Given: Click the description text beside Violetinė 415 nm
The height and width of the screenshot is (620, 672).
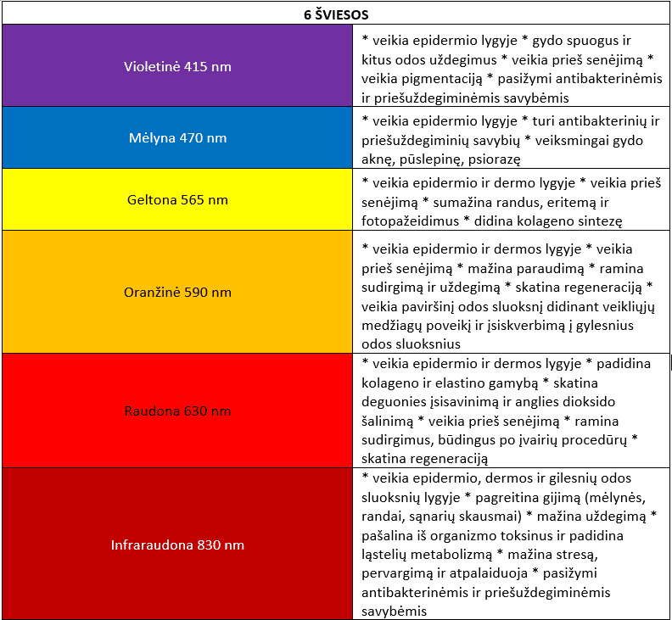Looking at the screenshot, I should [x=509, y=68].
